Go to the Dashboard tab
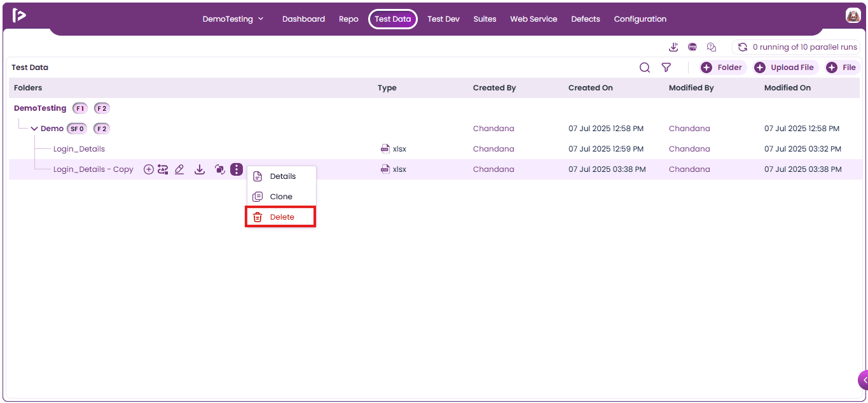This screenshot has height=403, width=868. coord(303,19)
